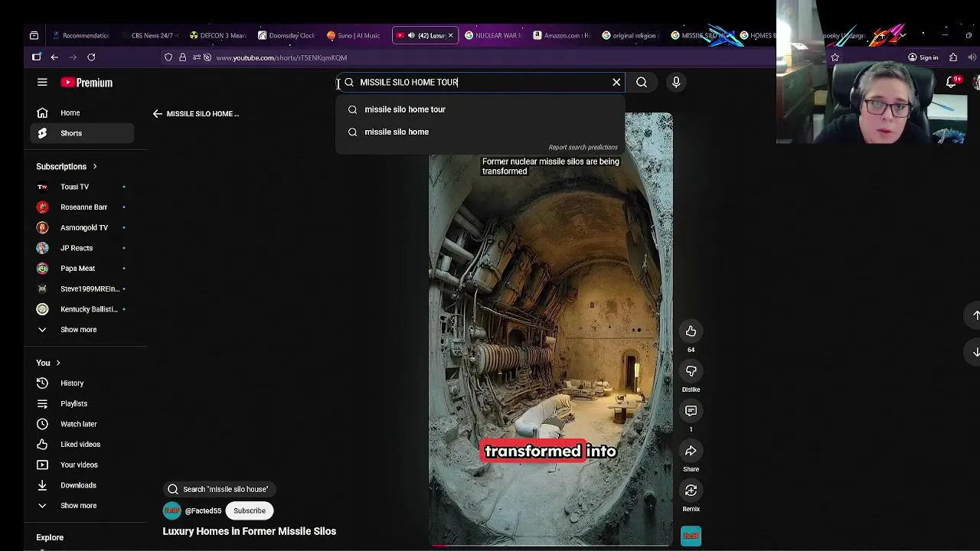980x551 pixels.
Task: Open the short's comments panel
Action: click(691, 411)
